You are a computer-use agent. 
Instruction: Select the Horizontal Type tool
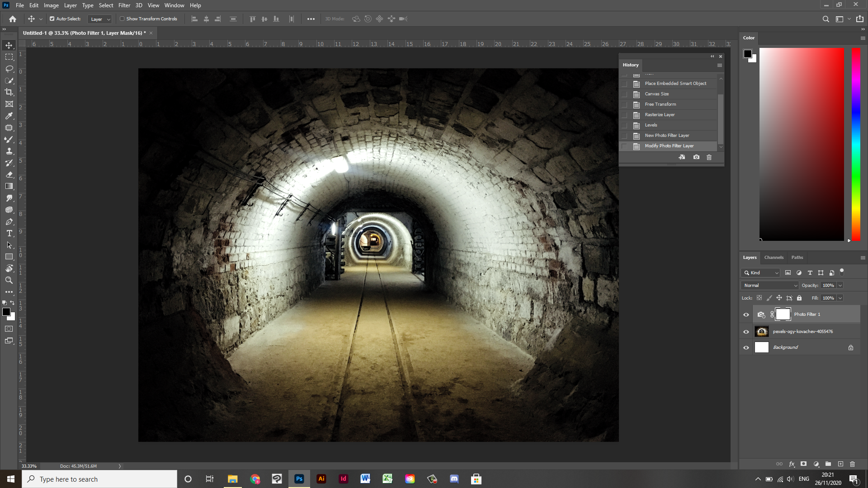[x=9, y=233]
